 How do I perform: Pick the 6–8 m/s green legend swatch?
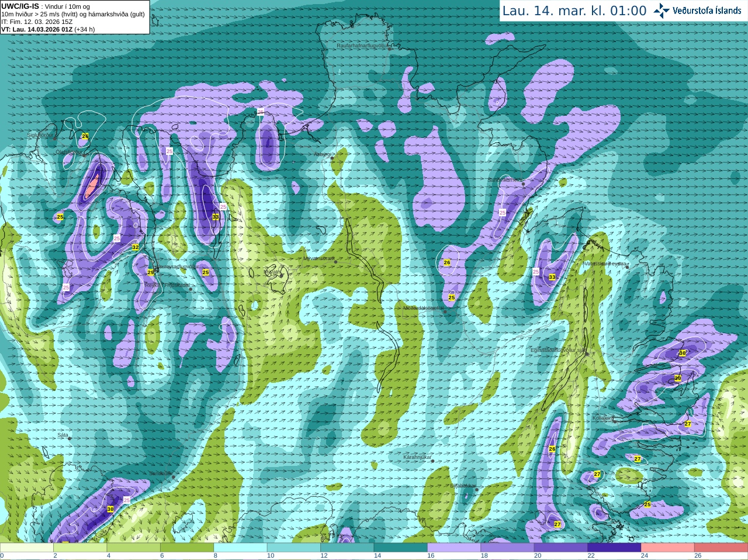(x=188, y=548)
